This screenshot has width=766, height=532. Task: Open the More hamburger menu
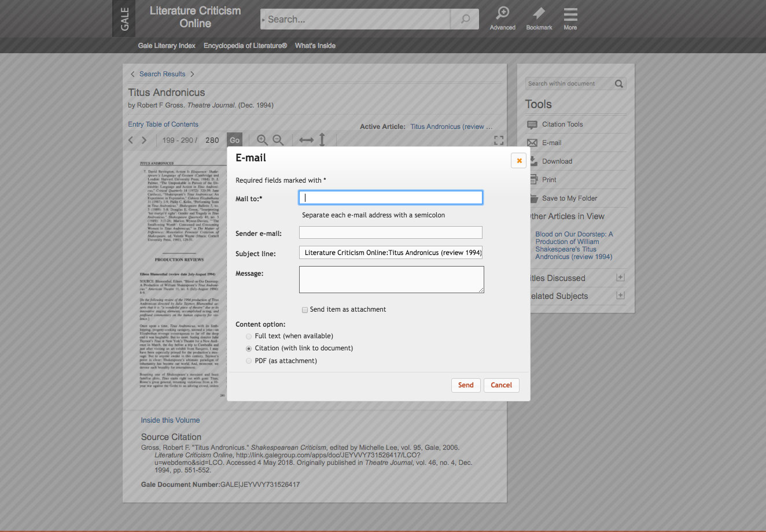point(570,19)
